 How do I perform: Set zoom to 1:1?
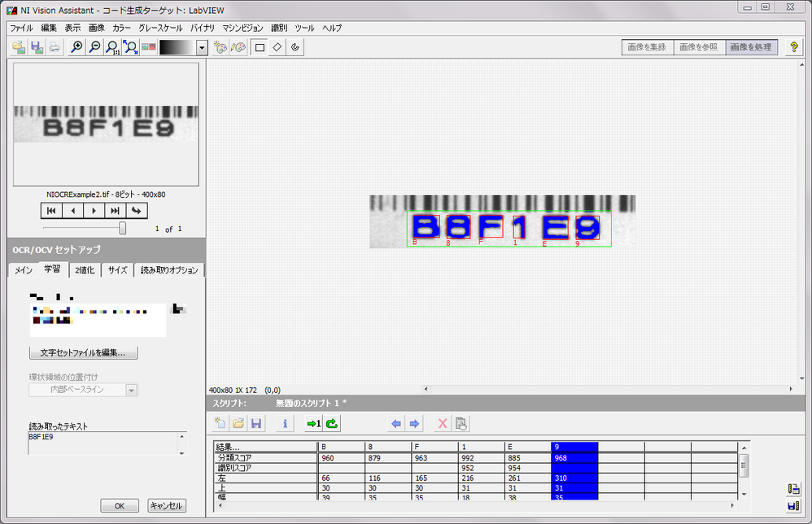point(112,47)
